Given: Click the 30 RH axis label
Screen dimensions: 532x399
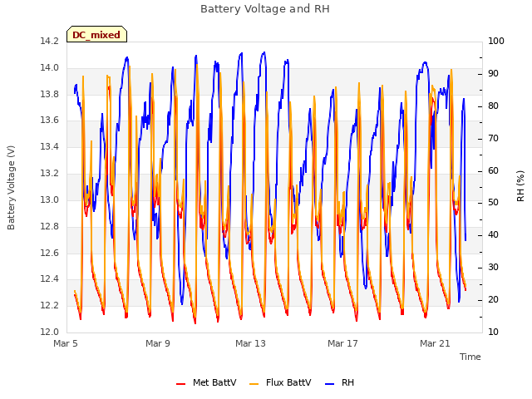Looking at the screenshot, I should point(493,268).
